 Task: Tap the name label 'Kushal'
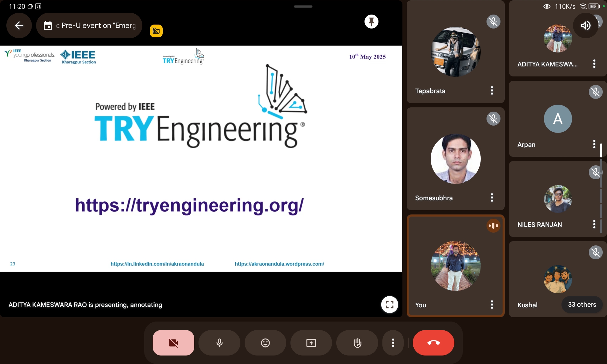pyautogui.click(x=527, y=305)
